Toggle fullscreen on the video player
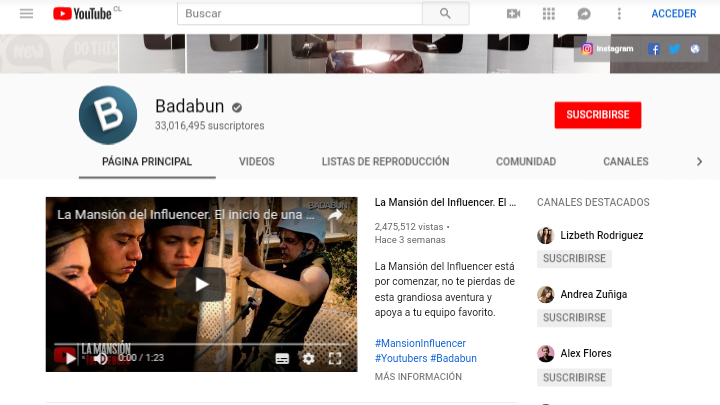 point(335,358)
